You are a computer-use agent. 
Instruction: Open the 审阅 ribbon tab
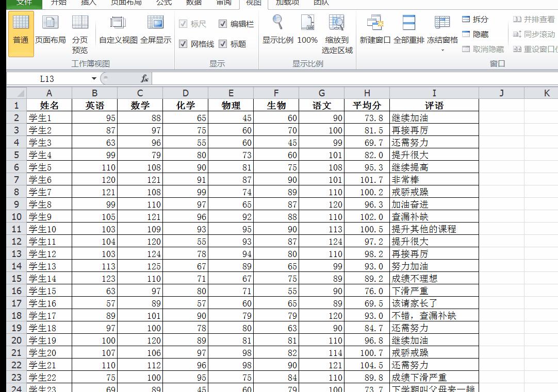[223, 4]
